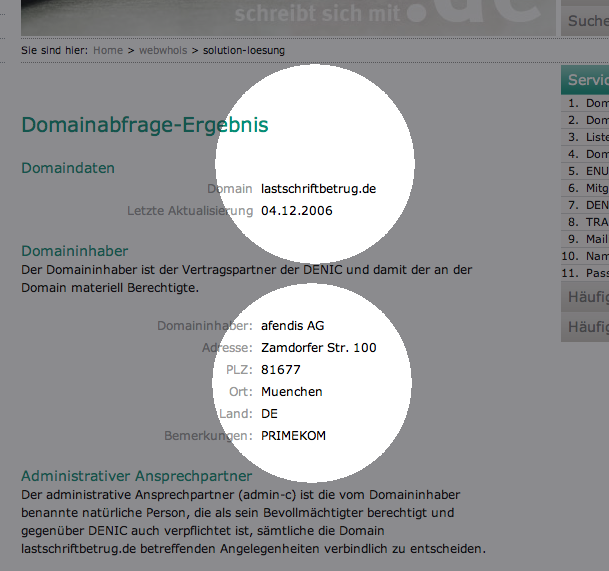Open Service menu item 8, TRA
Viewport: 609px width, 571px height.
click(585, 222)
